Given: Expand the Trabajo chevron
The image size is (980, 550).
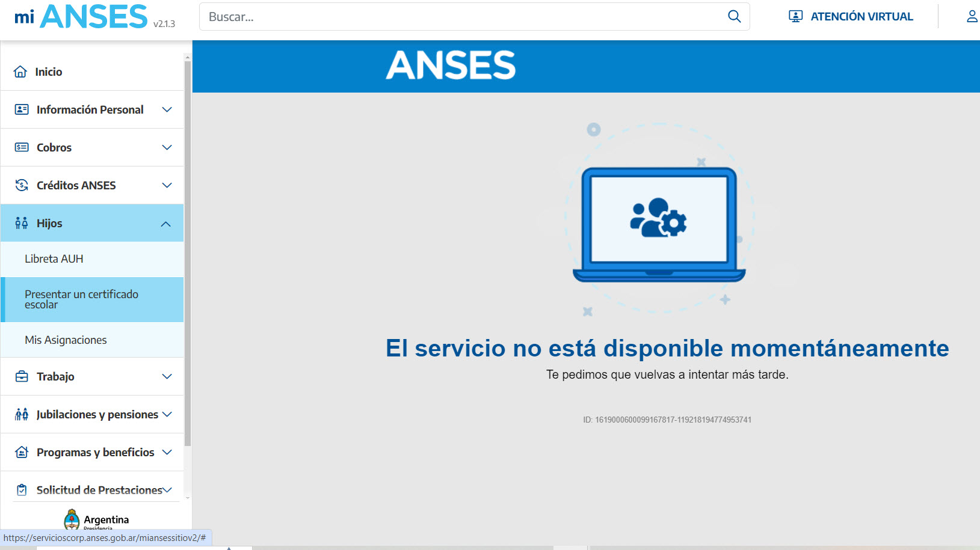Looking at the screenshot, I should tap(167, 376).
